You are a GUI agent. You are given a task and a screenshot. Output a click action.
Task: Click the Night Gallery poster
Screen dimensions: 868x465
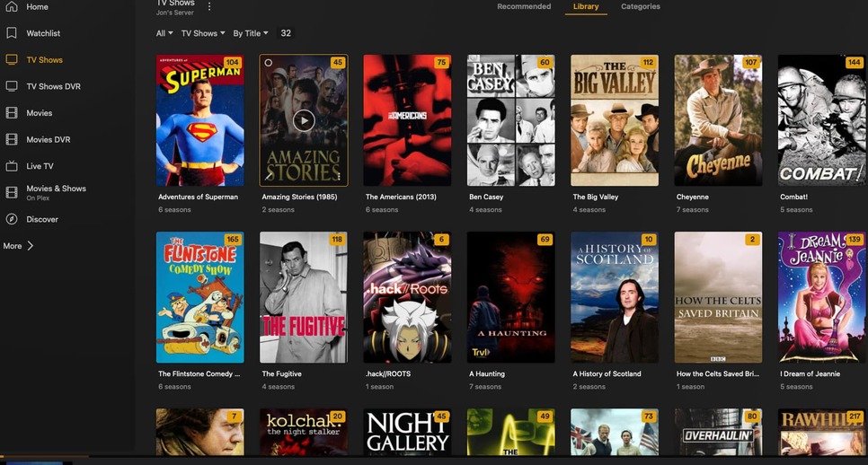[x=407, y=432]
